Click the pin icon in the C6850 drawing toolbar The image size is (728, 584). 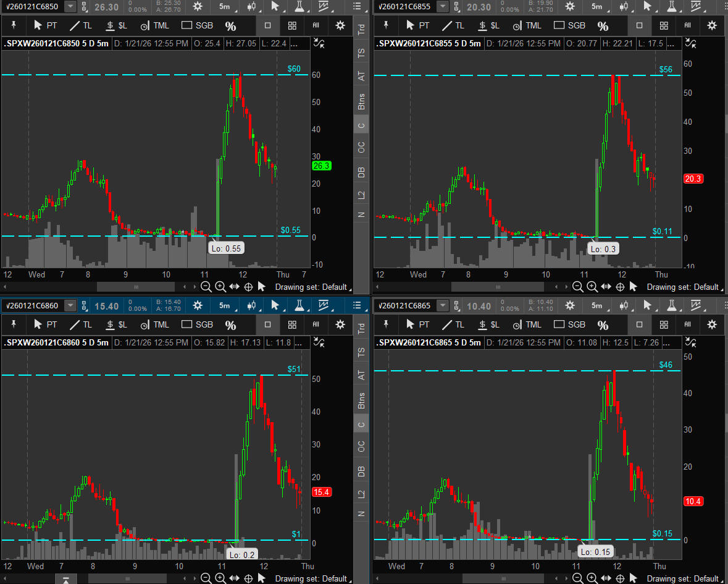[14, 25]
